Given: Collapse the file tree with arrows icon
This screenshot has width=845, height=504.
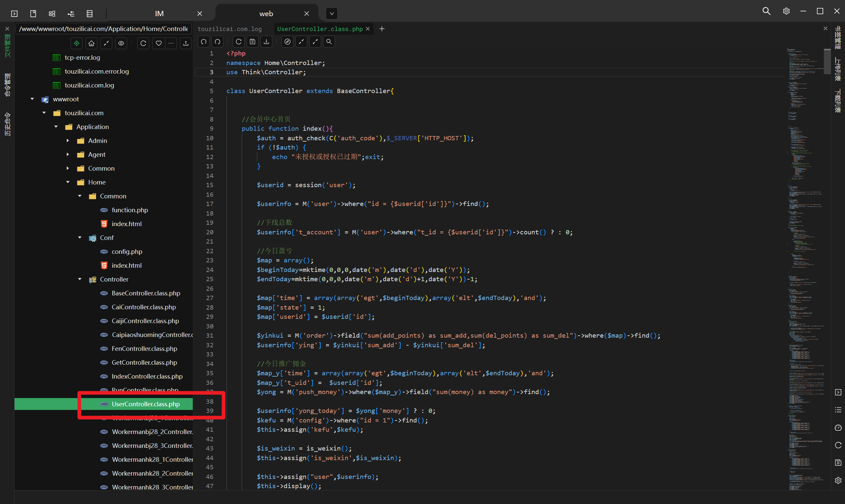Looking at the screenshot, I should click(x=106, y=43).
